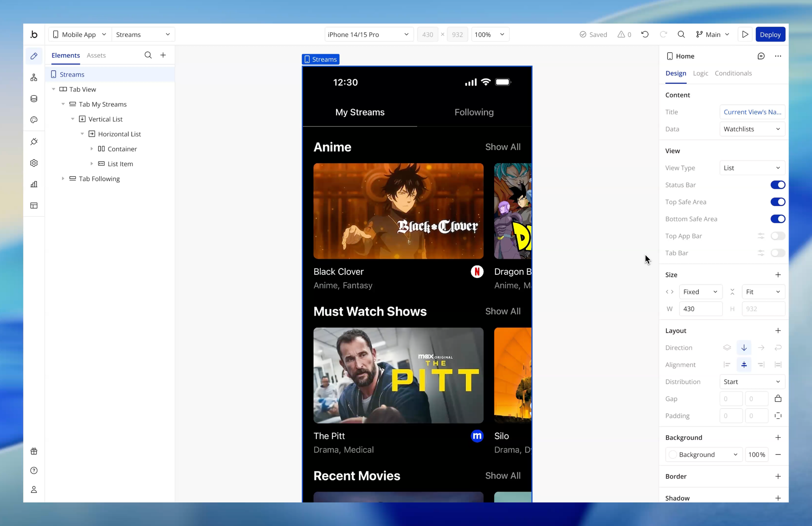The width and height of the screenshot is (812, 526).
Task: Click the Background color swatch circle
Action: click(x=672, y=455)
